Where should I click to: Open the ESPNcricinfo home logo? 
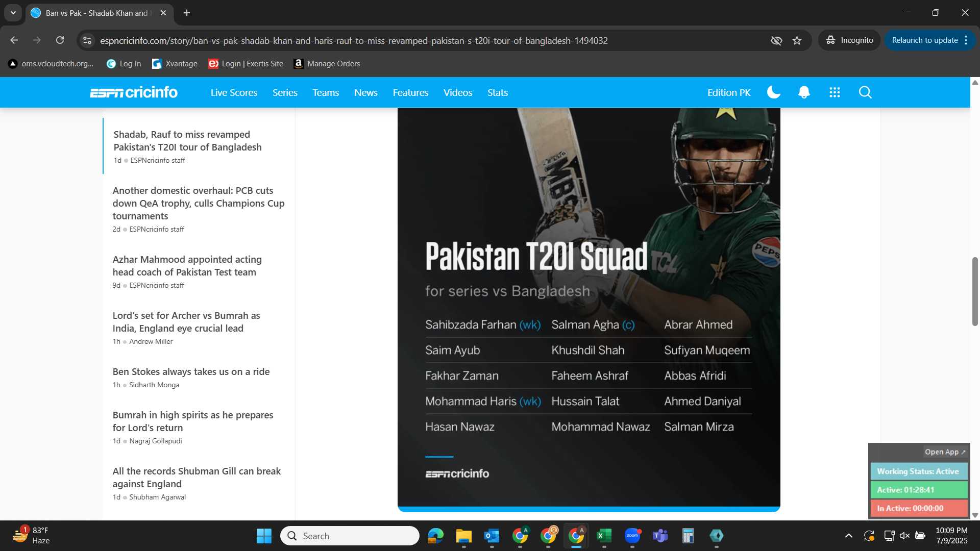(134, 92)
